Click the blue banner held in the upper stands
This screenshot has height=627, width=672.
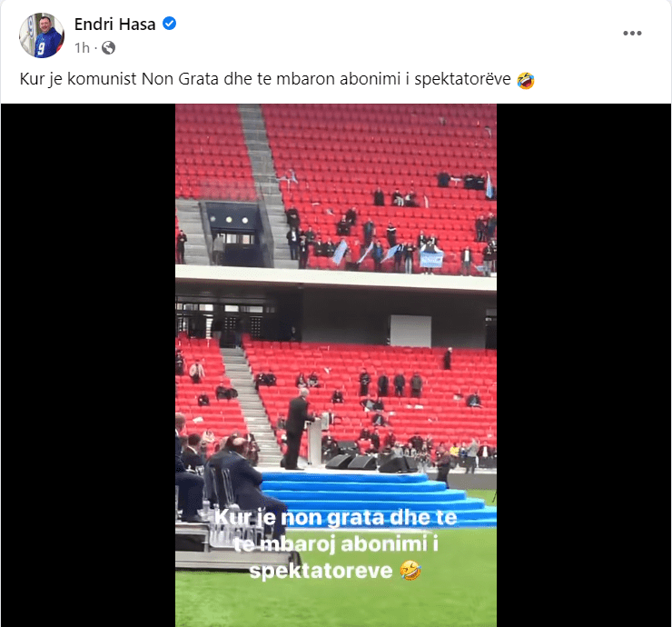[x=430, y=259]
